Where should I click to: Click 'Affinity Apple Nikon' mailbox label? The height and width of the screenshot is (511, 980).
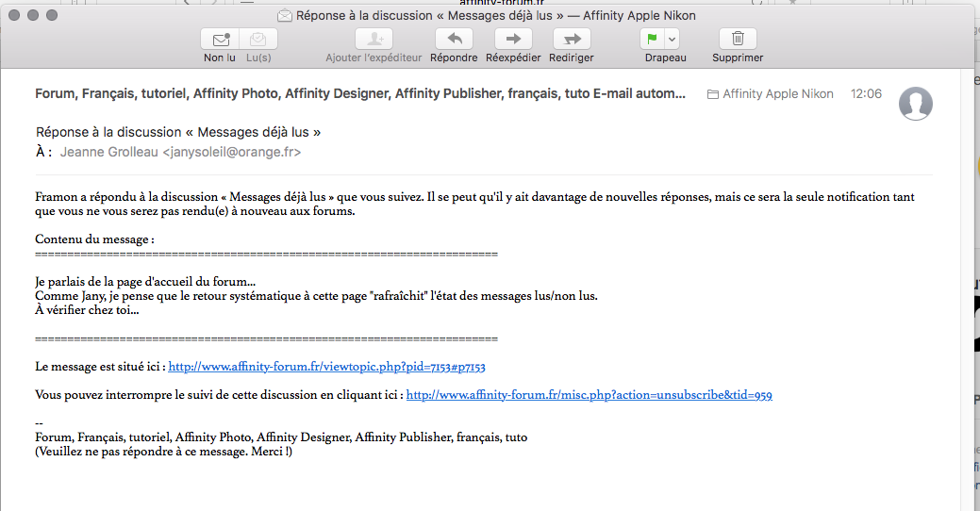(778, 93)
